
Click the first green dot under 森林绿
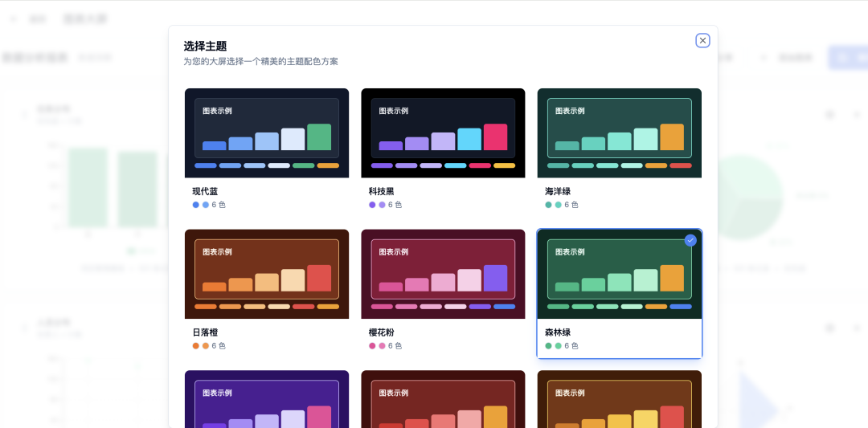(x=549, y=345)
